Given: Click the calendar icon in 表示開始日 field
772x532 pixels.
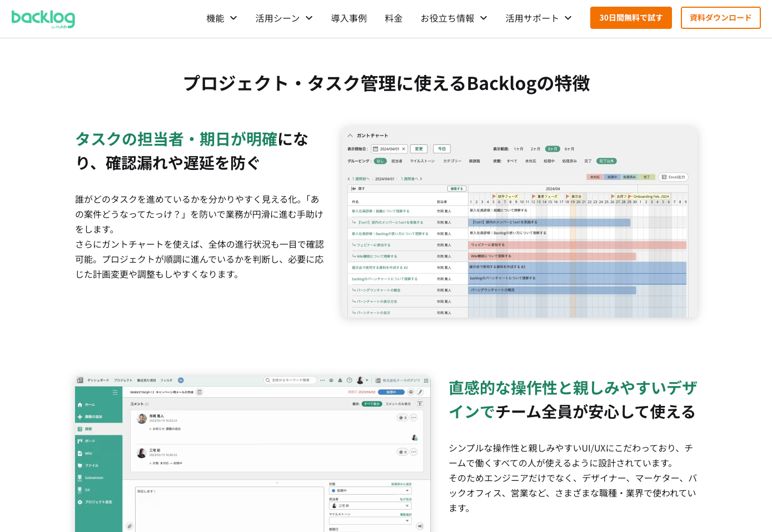Looking at the screenshot, I should click(x=376, y=149).
